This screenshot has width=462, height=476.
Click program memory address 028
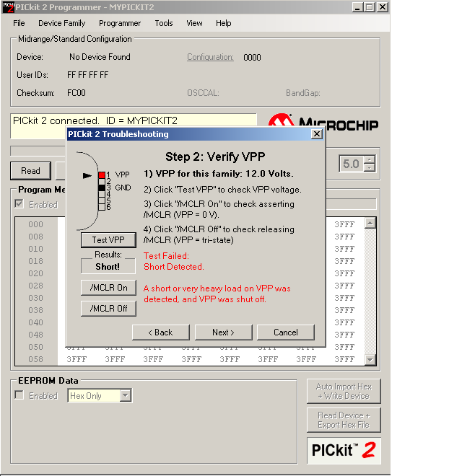(35, 286)
